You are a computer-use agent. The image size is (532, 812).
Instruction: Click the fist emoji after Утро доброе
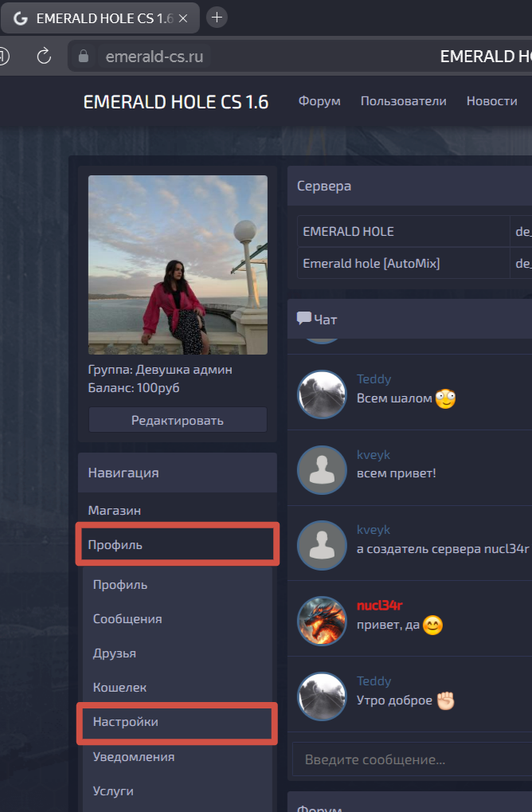click(x=445, y=700)
